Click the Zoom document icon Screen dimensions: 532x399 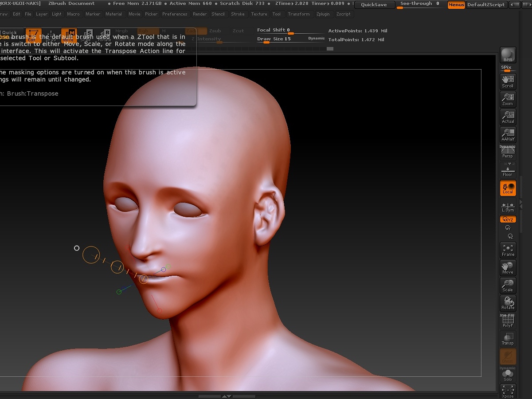508,99
